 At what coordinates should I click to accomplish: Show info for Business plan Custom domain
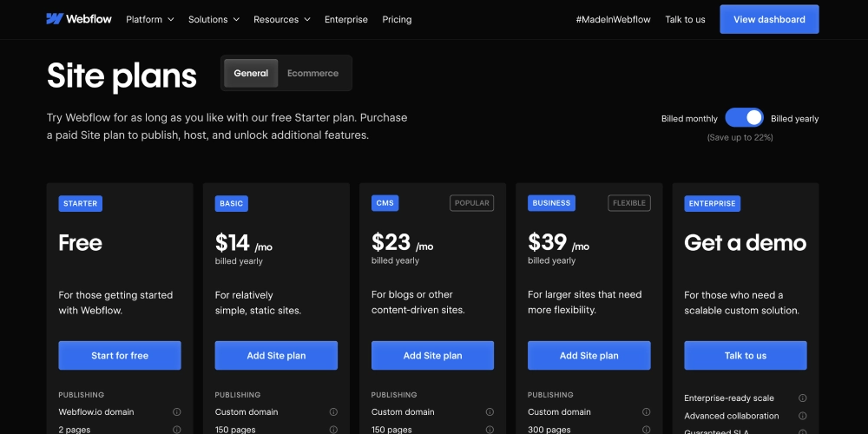(646, 411)
